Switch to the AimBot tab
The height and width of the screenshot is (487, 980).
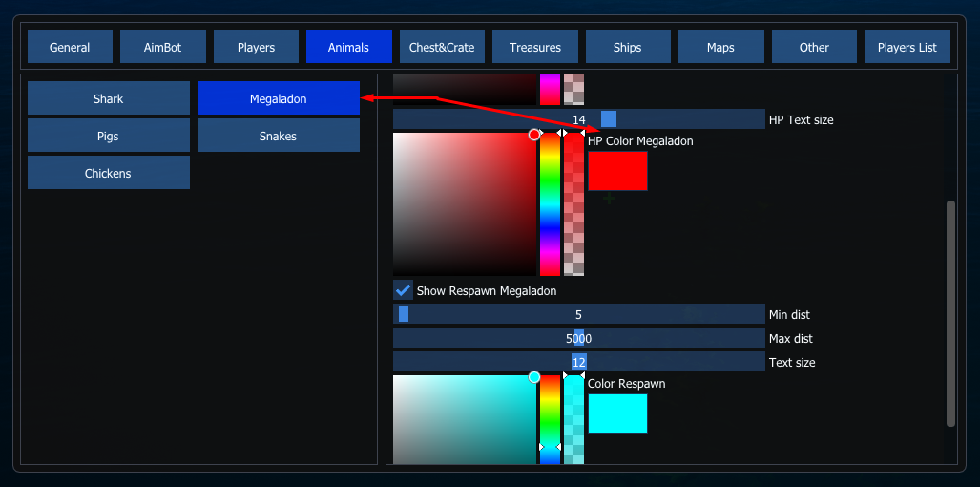point(162,47)
